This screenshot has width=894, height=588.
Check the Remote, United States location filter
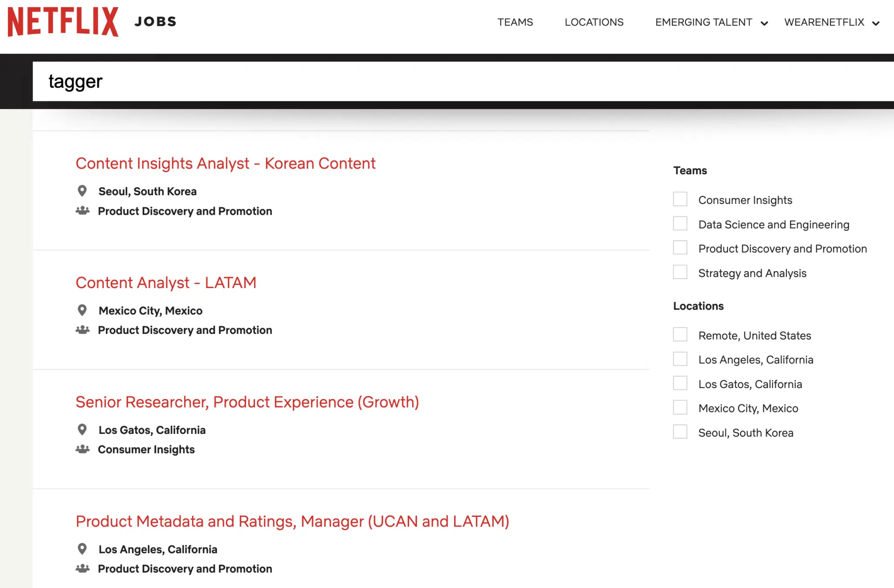coord(680,334)
